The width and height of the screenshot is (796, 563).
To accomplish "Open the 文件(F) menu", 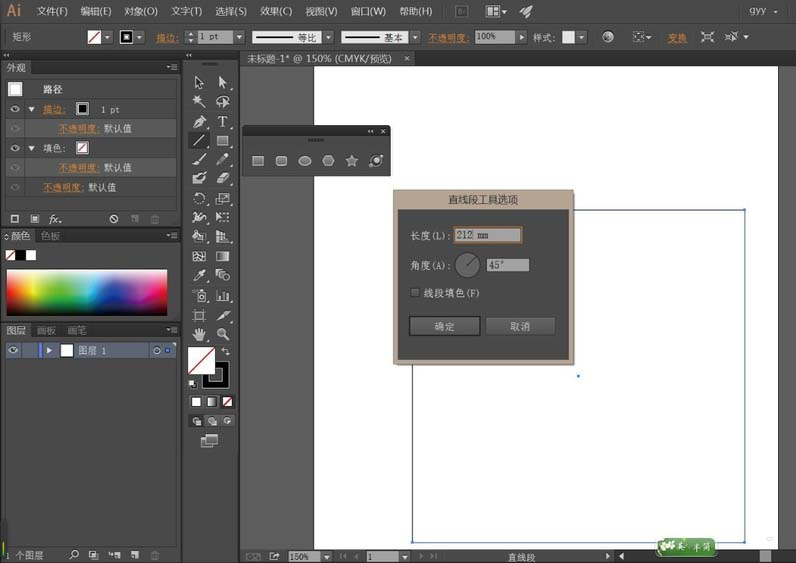I will click(x=52, y=11).
